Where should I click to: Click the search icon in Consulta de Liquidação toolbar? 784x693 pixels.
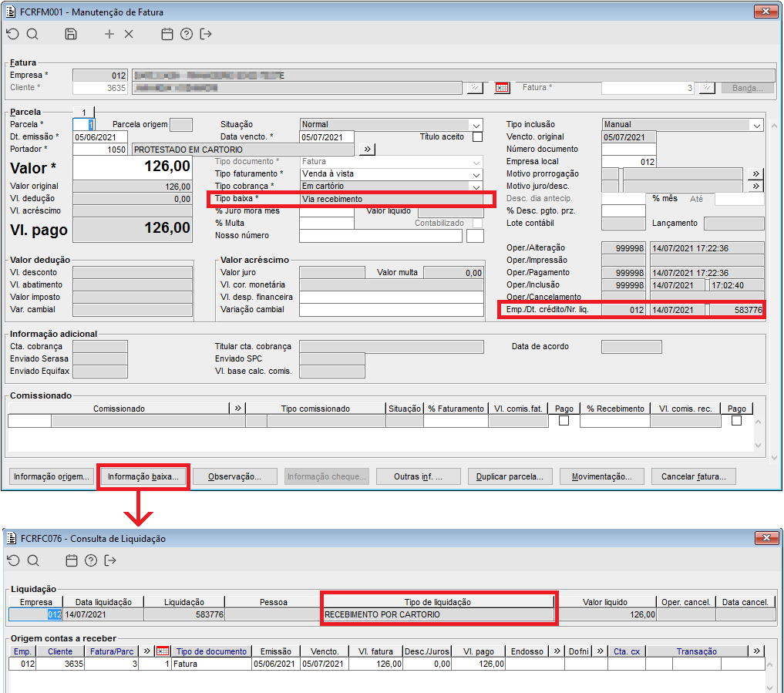(33, 560)
